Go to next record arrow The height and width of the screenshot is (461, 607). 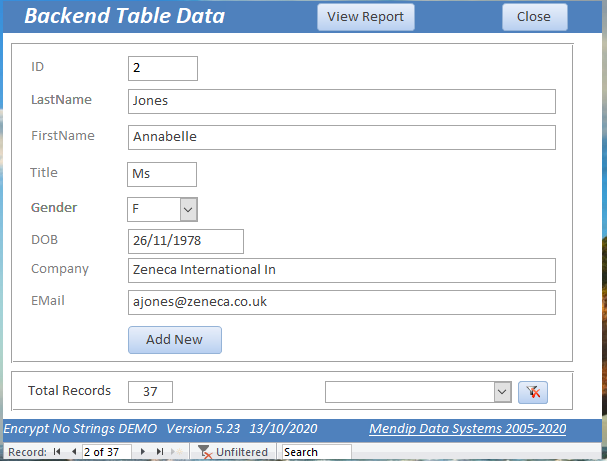tap(143, 451)
